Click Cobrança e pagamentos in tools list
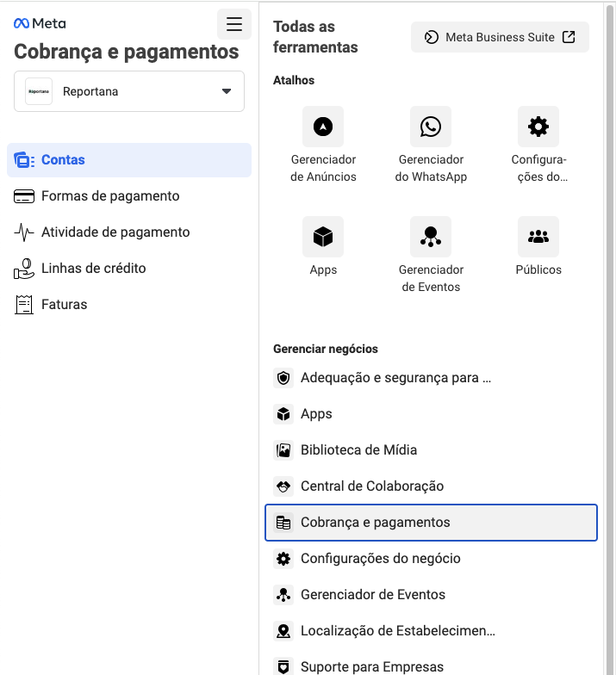 [x=376, y=523]
